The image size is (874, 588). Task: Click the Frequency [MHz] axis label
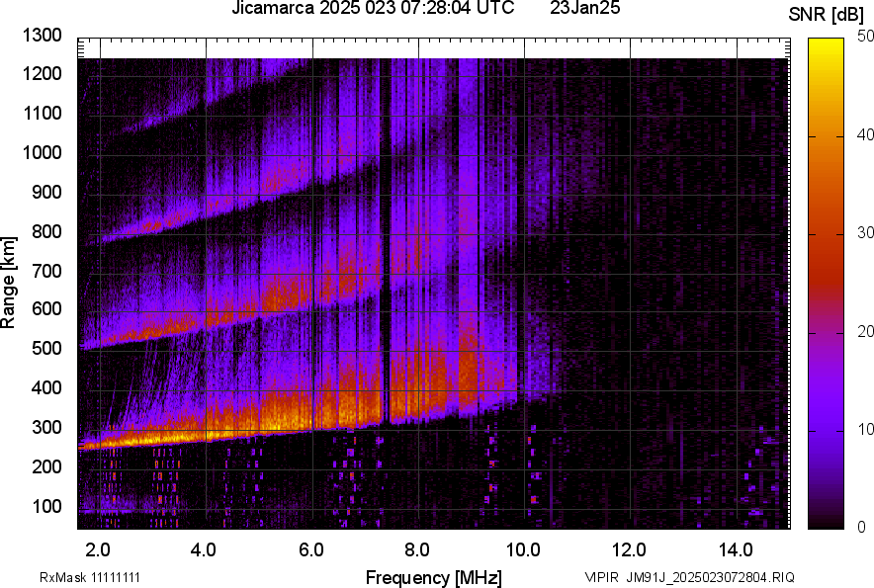[433, 576]
